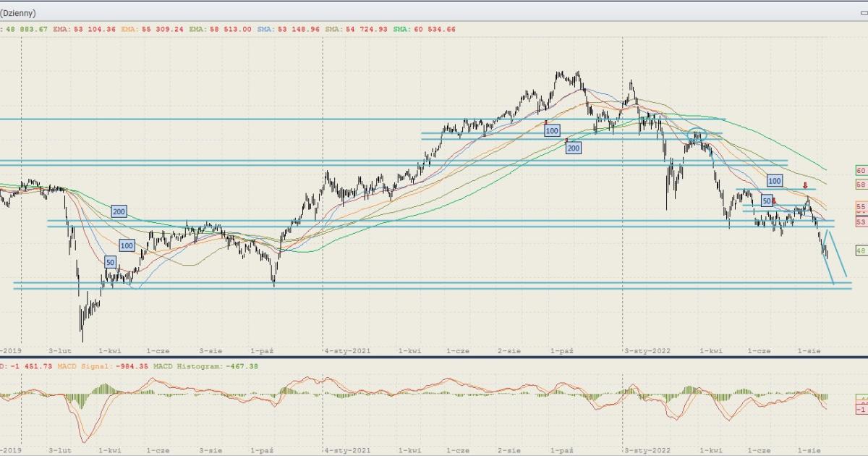Click the 200 annotation box below the October 2021 averages
The image size is (868, 456).
(574, 148)
